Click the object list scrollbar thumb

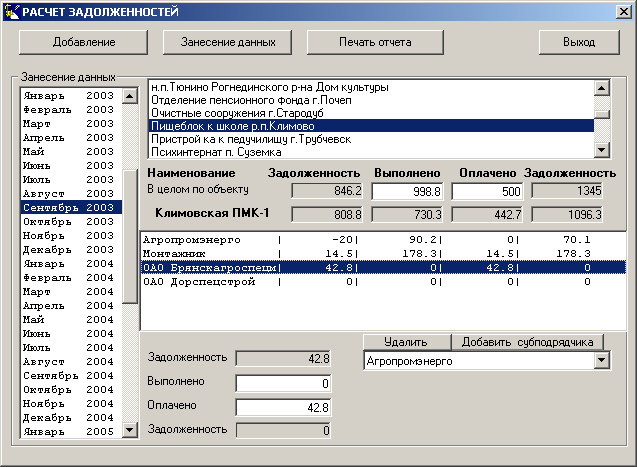click(601, 115)
